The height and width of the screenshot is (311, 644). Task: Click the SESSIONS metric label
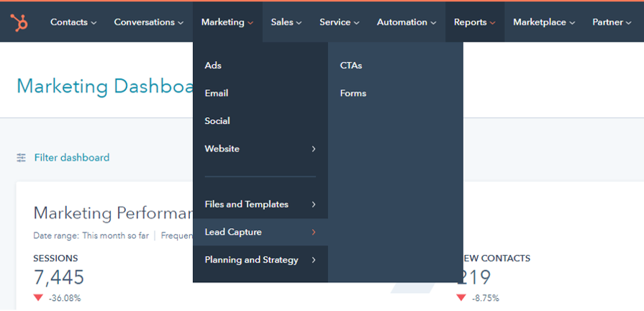(x=55, y=258)
